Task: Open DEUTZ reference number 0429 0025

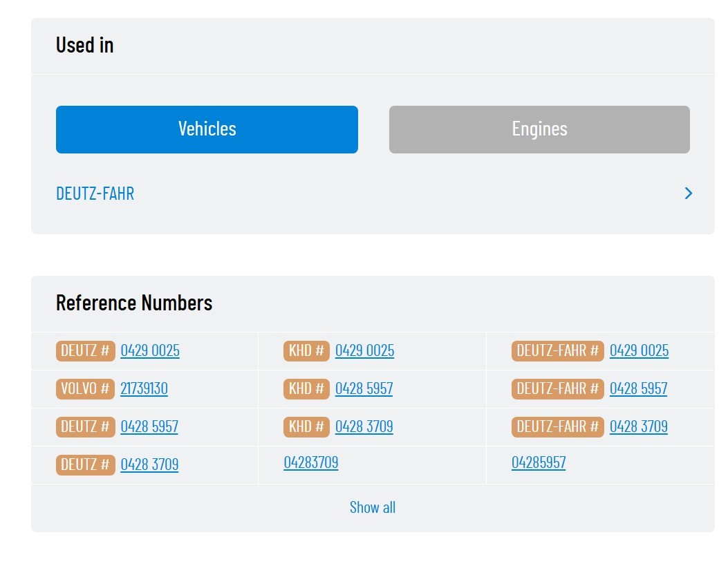Action: [x=150, y=350]
